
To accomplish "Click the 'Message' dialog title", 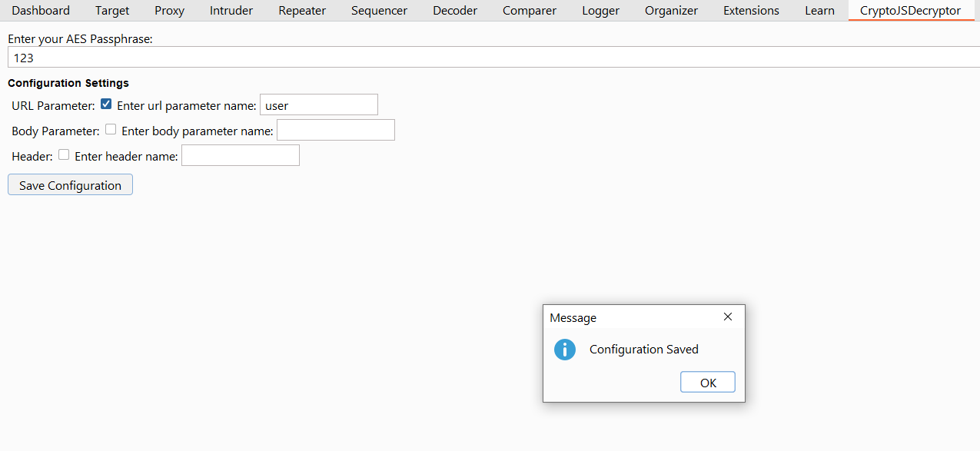I will tap(573, 318).
